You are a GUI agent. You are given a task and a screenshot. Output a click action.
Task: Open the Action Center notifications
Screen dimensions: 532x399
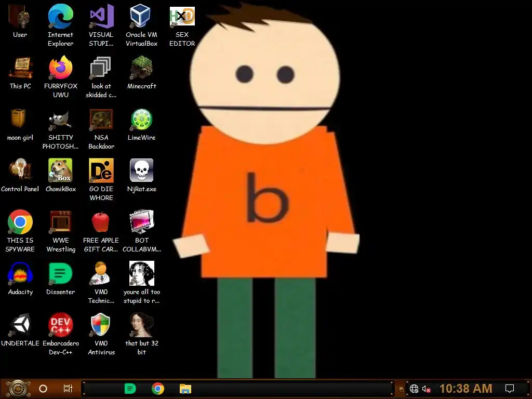coord(510,389)
